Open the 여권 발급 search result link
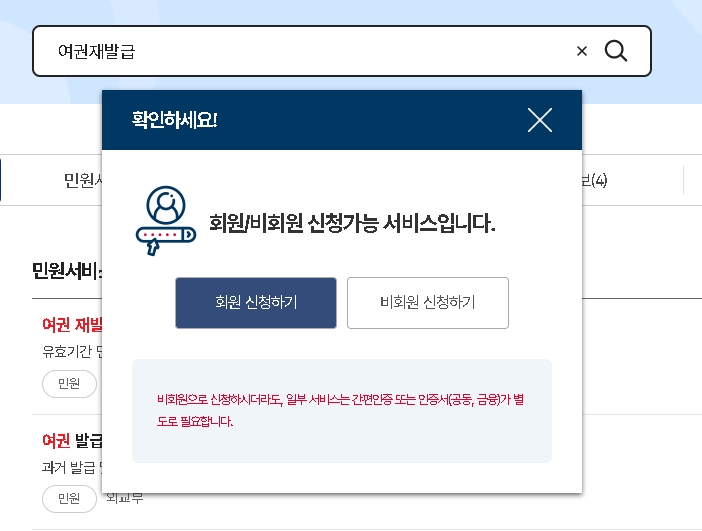 click(72, 441)
